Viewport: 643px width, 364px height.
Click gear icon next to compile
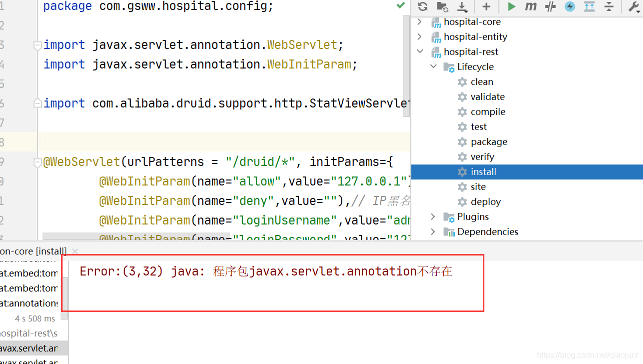tap(462, 112)
